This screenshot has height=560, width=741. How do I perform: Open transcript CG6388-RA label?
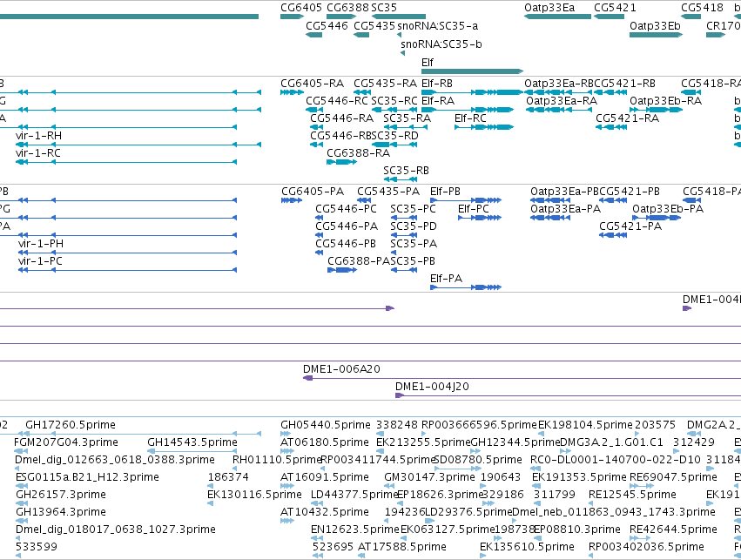(x=358, y=153)
